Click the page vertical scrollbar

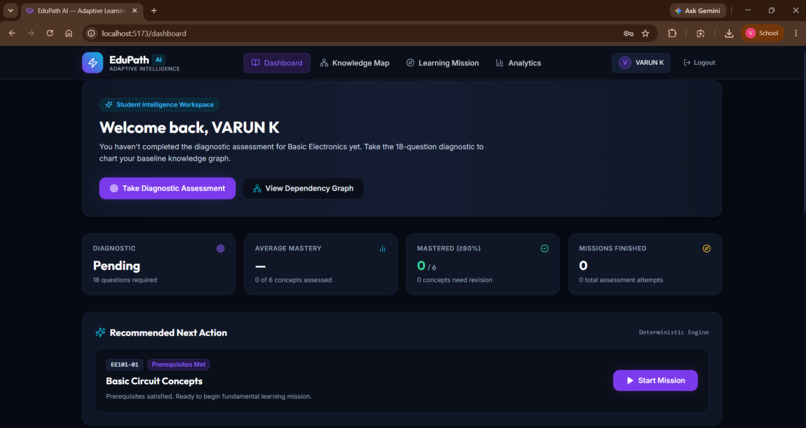(803, 131)
